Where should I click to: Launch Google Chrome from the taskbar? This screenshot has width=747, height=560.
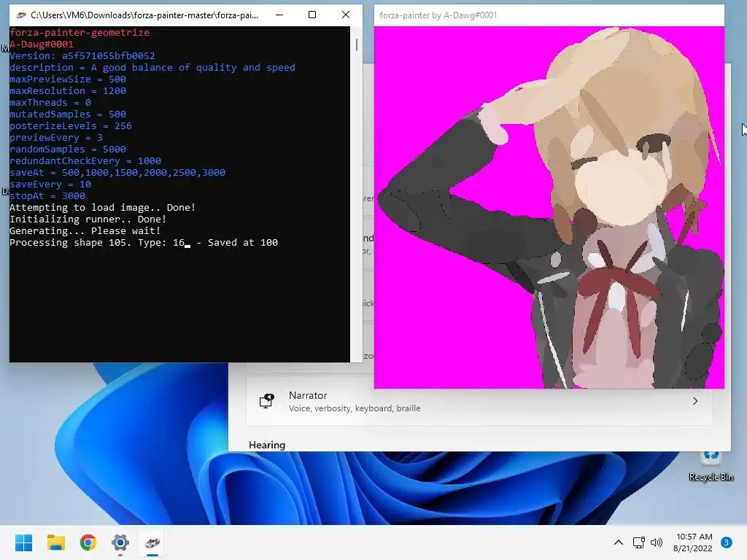coord(88,542)
